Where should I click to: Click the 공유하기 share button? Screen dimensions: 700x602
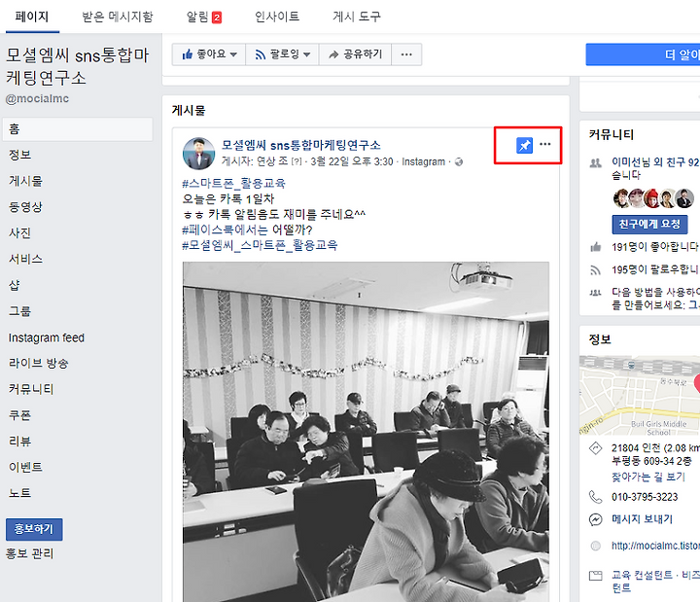(356, 54)
